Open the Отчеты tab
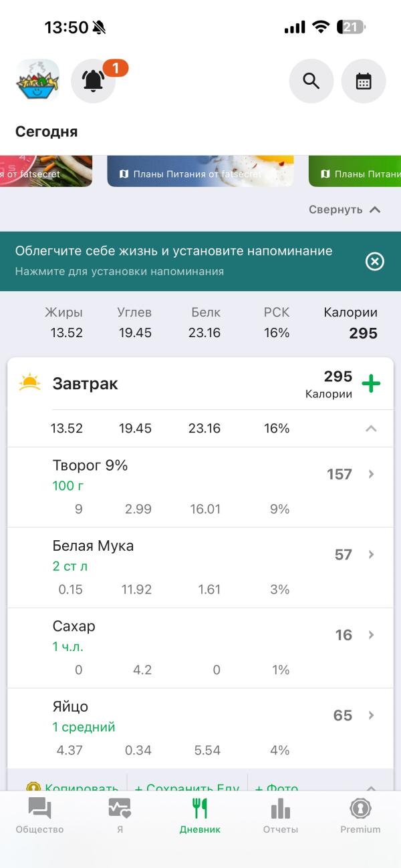The width and height of the screenshot is (401, 868). click(x=281, y=816)
